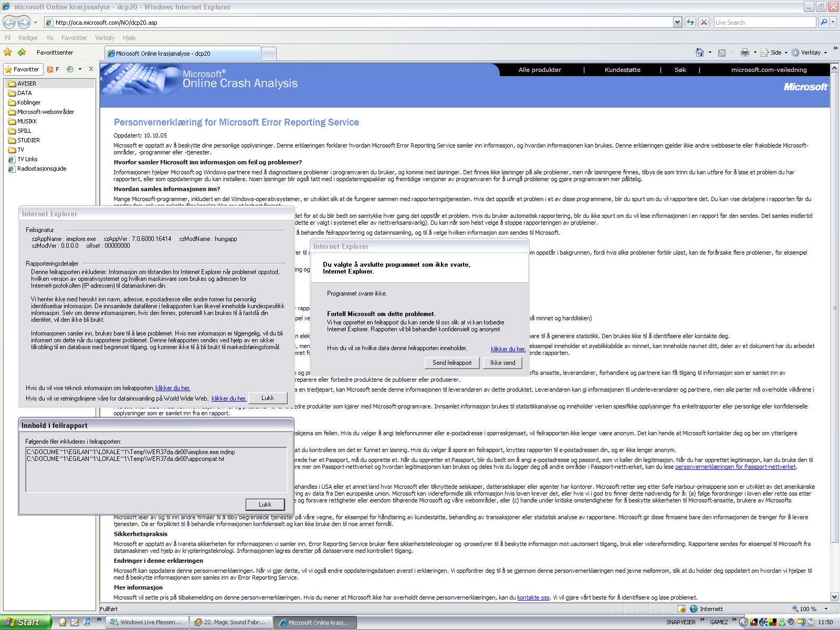The height and width of the screenshot is (630, 840).
Task: Click the URL address bar field
Action: click(x=359, y=22)
